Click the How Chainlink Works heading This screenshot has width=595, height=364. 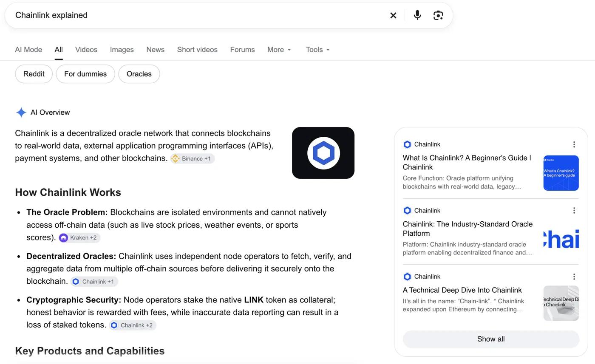tap(68, 192)
